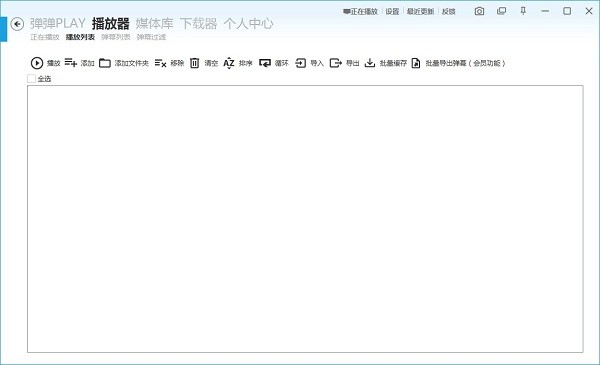Click the 排序 A-Z sort icon
The width and height of the screenshot is (600, 365).
click(229, 63)
